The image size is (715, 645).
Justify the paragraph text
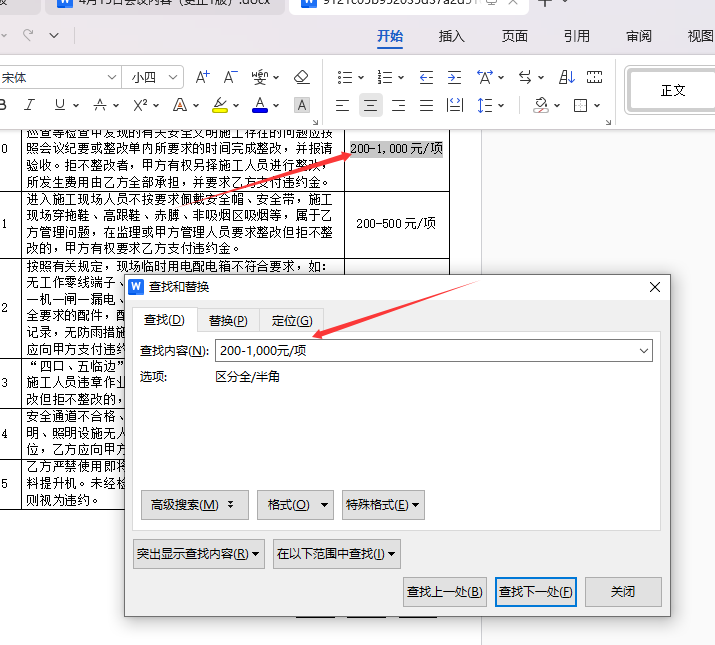426,105
